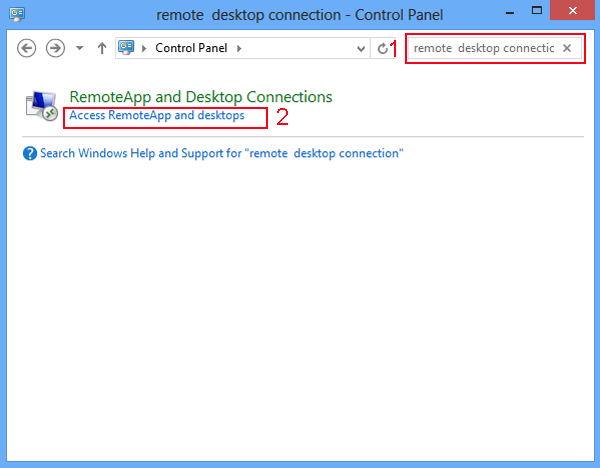The width and height of the screenshot is (600, 468).
Task: Expand the chevron after Control Panel breadcrumb
Action: click(x=239, y=48)
